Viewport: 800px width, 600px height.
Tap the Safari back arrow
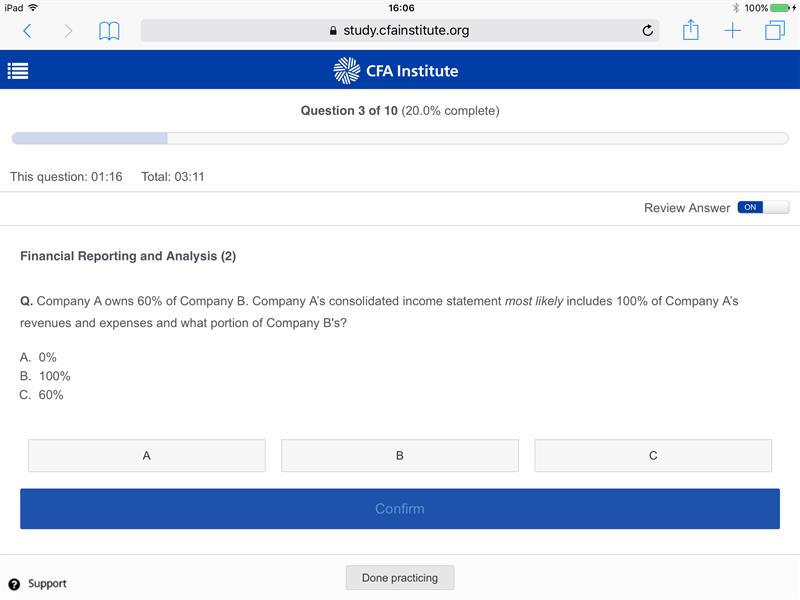(27, 31)
